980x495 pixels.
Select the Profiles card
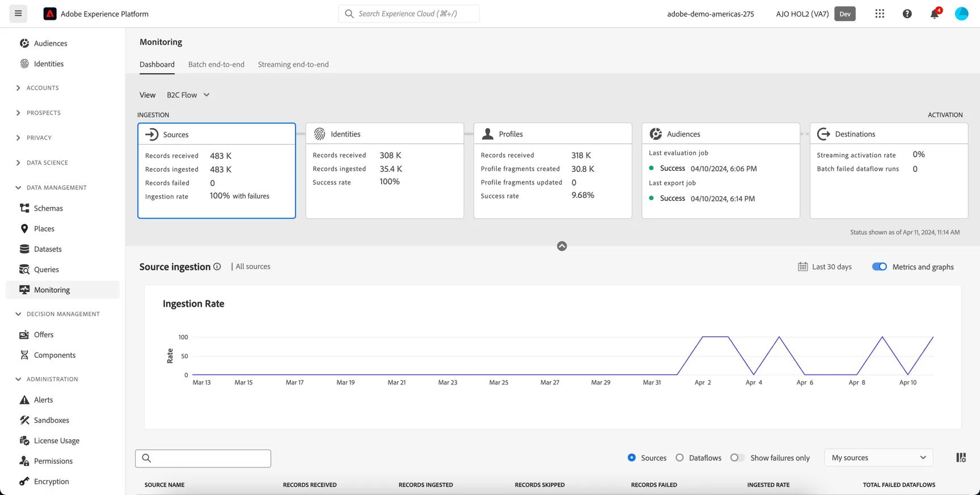tap(553, 171)
